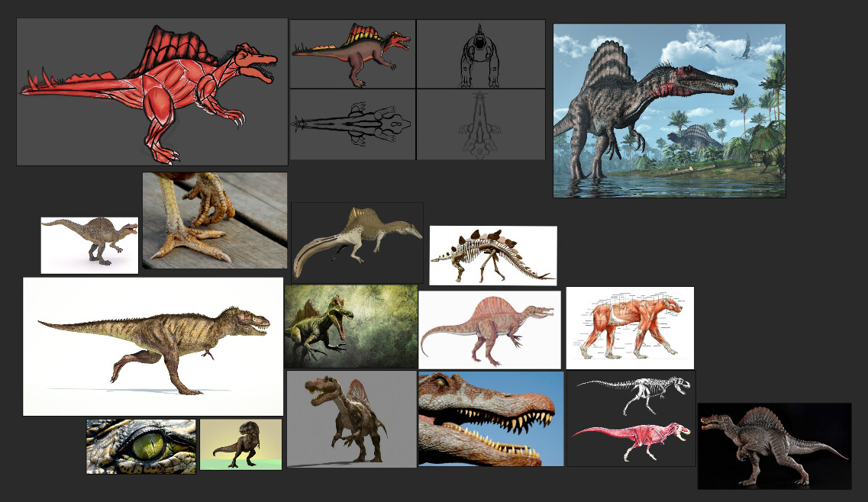This screenshot has height=502, width=868.
Task: Click the colored Spinosaurus side-view concept sketch
Action: [352, 53]
